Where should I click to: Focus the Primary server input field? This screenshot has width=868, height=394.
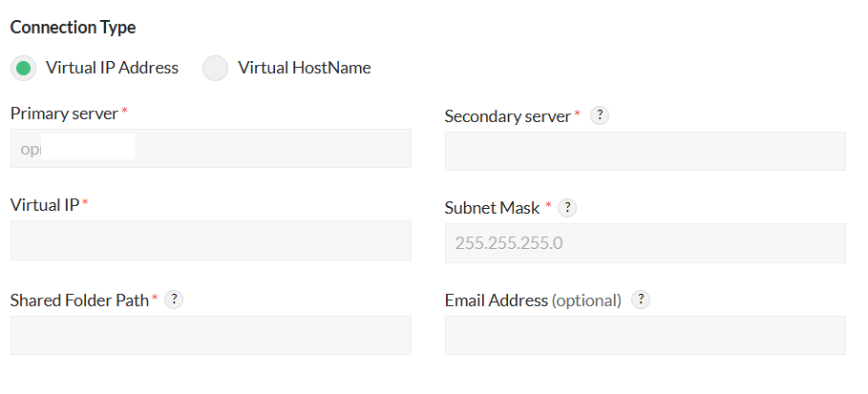pos(210,149)
